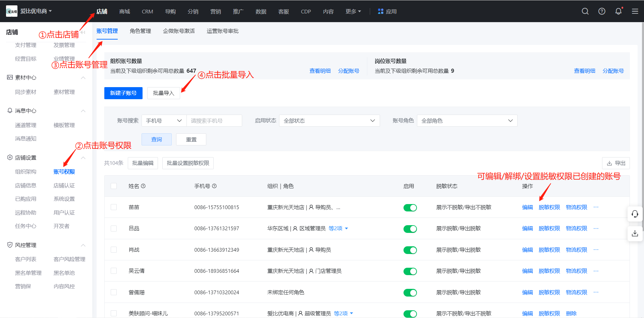Click the 素材中心 image icon

click(10, 77)
